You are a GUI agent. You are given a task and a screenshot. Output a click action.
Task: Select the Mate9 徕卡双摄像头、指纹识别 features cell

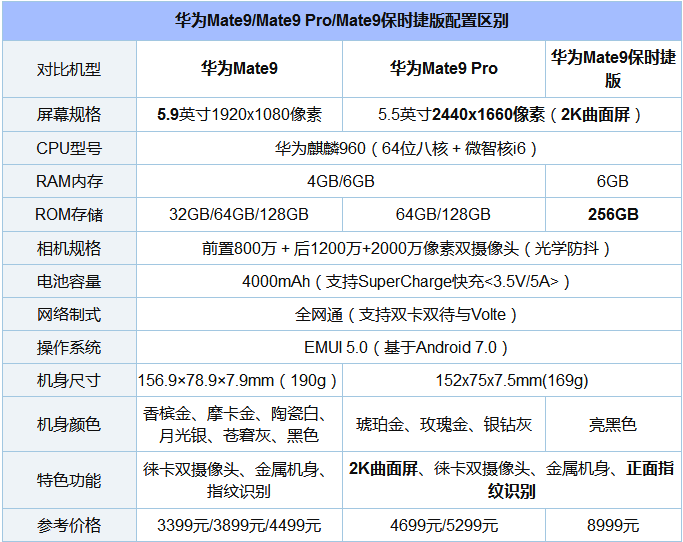(239, 481)
